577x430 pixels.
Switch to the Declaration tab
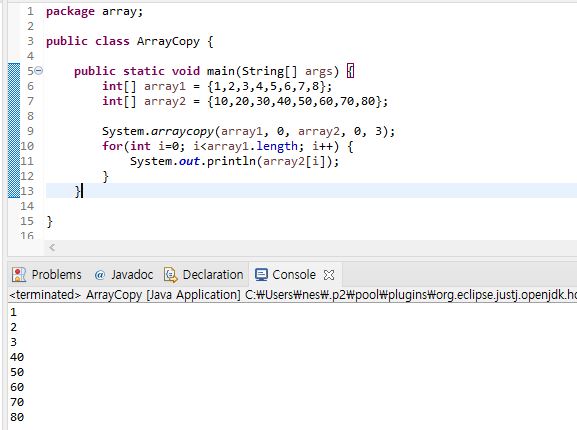203,275
